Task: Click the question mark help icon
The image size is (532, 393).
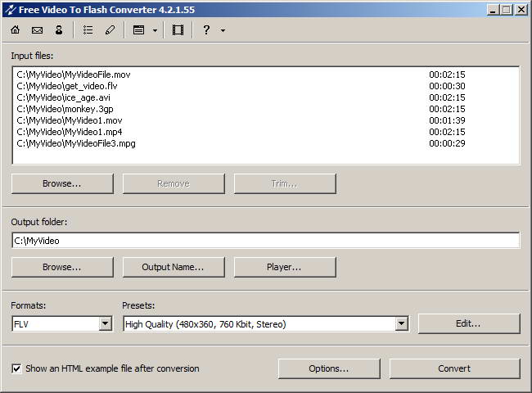Action: click(x=206, y=30)
